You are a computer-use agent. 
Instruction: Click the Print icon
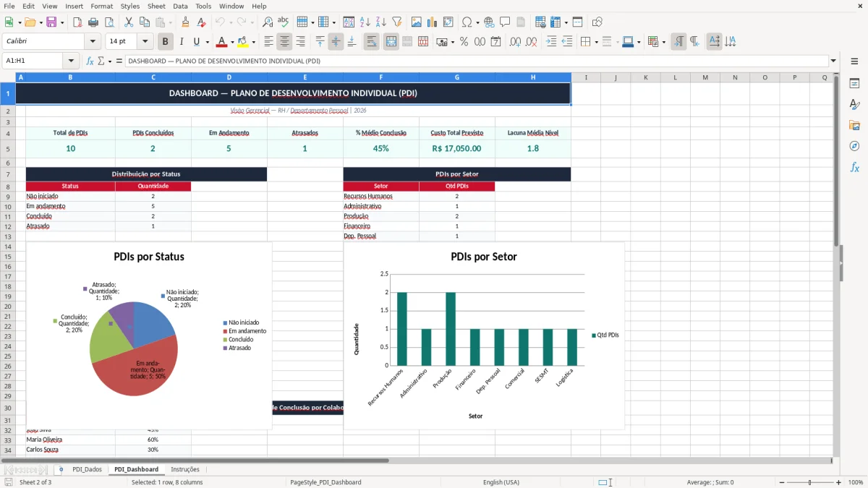[x=93, y=22]
